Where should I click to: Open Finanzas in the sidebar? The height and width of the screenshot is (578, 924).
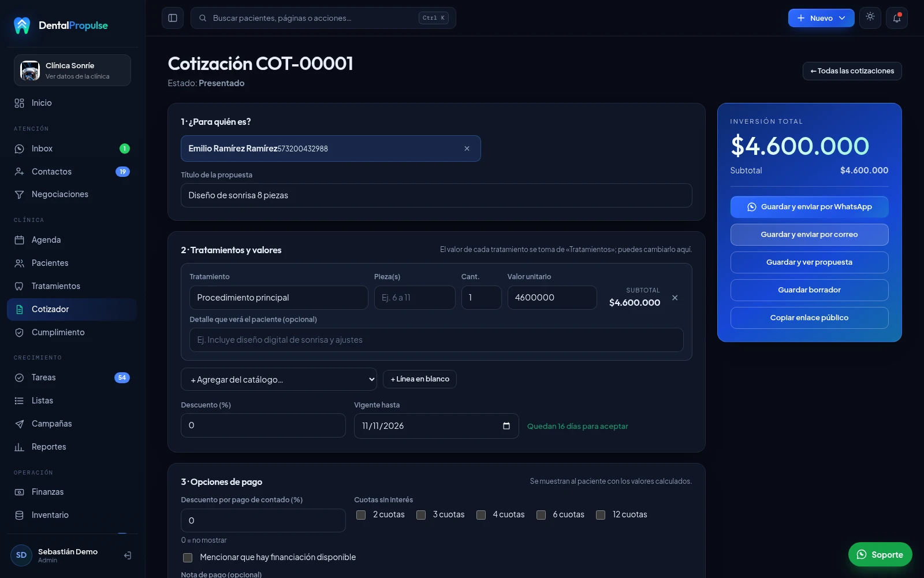click(x=72, y=492)
